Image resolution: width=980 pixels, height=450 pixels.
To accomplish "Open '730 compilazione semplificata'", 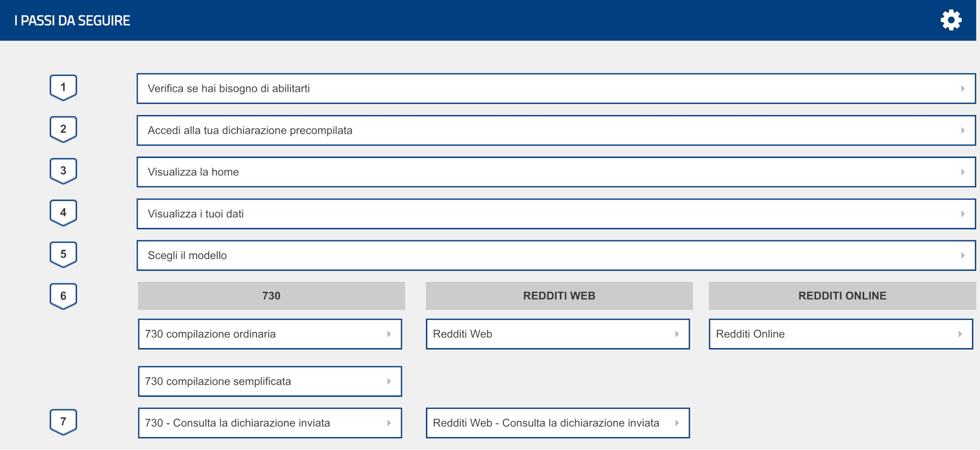I will click(x=270, y=382).
